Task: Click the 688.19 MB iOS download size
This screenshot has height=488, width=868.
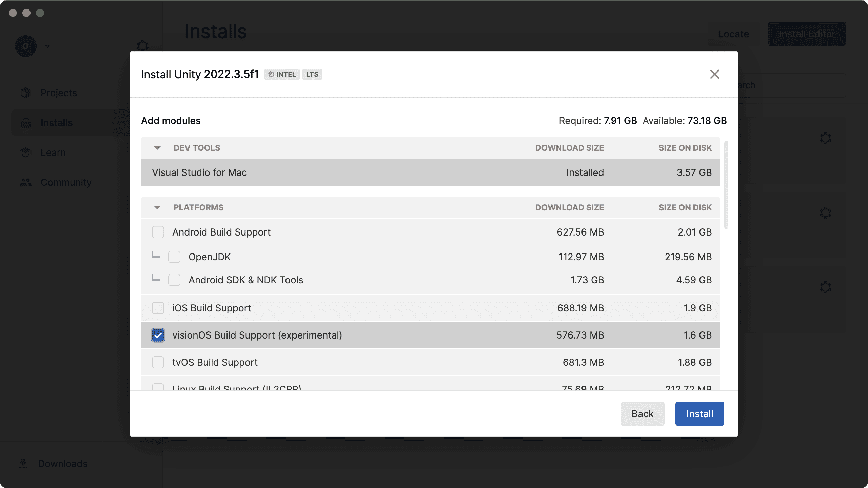Action: click(x=580, y=308)
